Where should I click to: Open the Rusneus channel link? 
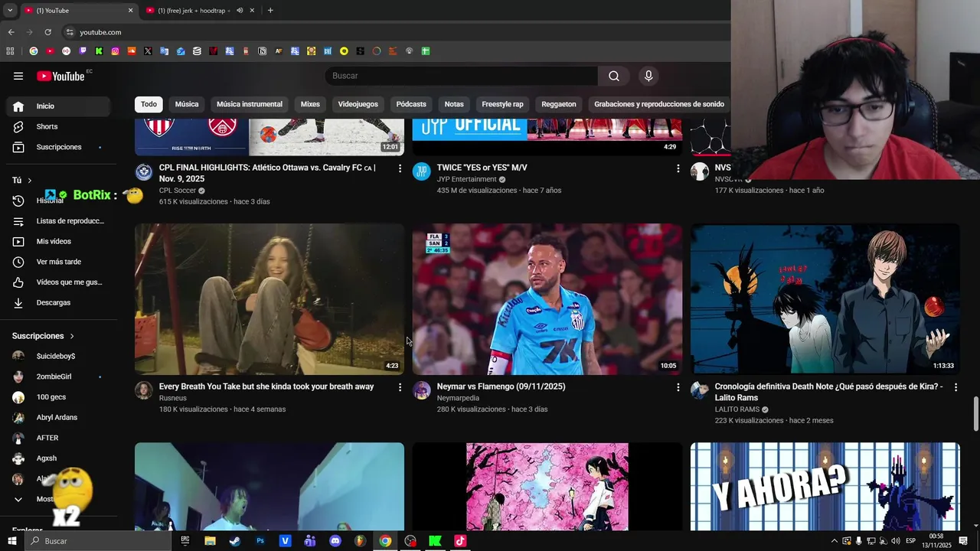coord(172,398)
